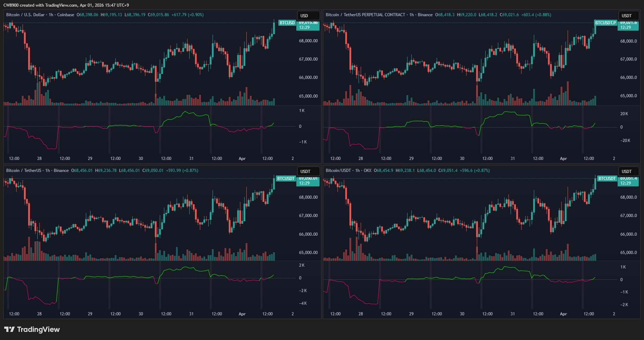Viewport: 644px width, 340px height.
Task: Click the H69,195.13 high value on Coinbase chart
Action: (112, 15)
